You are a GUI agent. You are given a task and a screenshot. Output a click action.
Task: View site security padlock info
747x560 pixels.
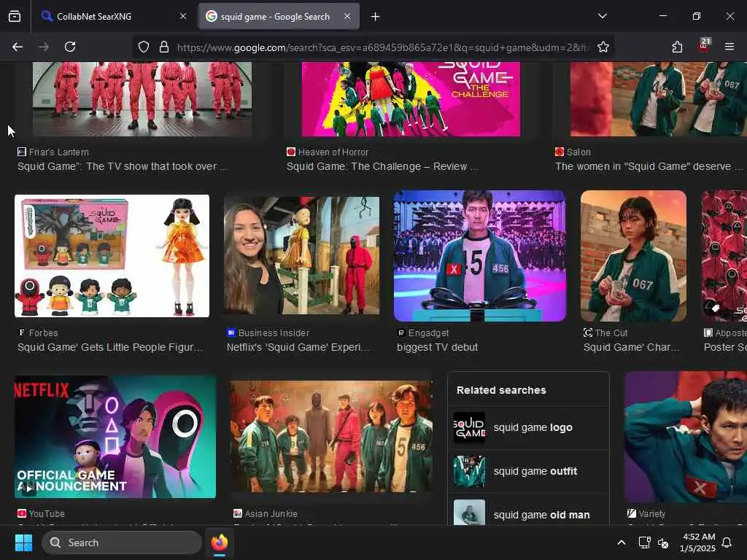pyautogui.click(x=164, y=47)
